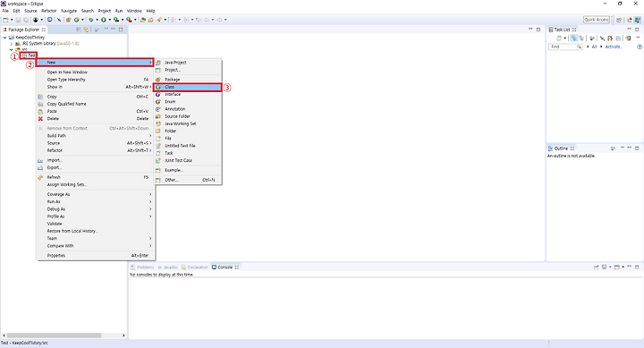The height and width of the screenshot is (348, 644).
Task: Click the Coverage toolbar icon
Action: [116, 20]
